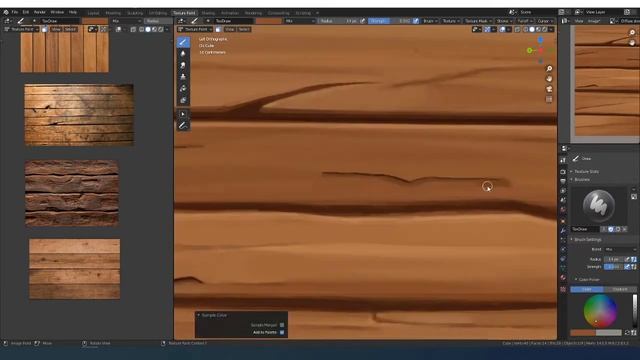Click the Blender logo menu icon
The width and height of the screenshot is (640, 360).
point(5,12)
